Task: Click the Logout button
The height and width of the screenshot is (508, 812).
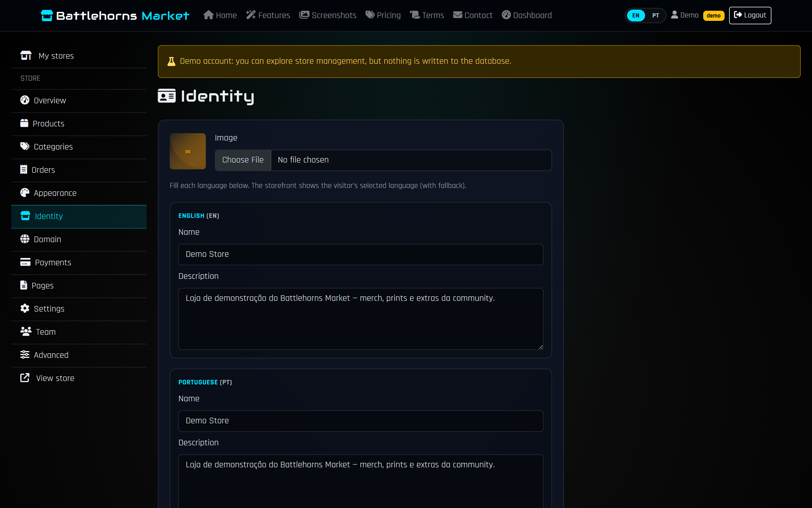Action: click(x=750, y=16)
